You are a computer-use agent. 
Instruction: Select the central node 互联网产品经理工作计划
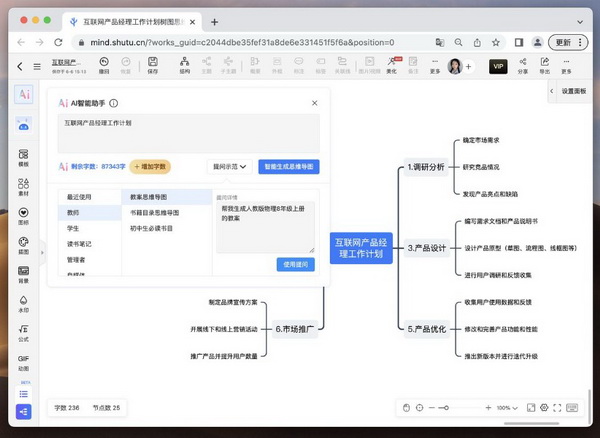[x=361, y=248]
